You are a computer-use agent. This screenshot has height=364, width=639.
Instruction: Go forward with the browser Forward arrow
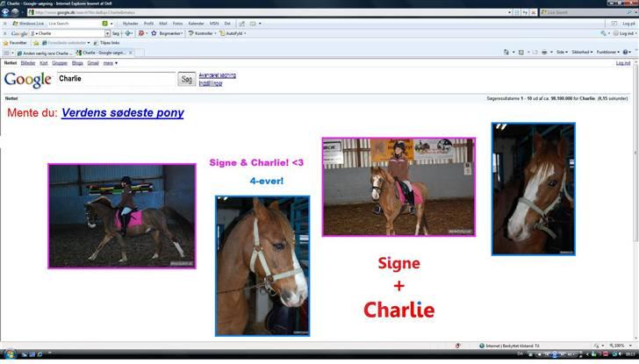[x=15, y=12]
